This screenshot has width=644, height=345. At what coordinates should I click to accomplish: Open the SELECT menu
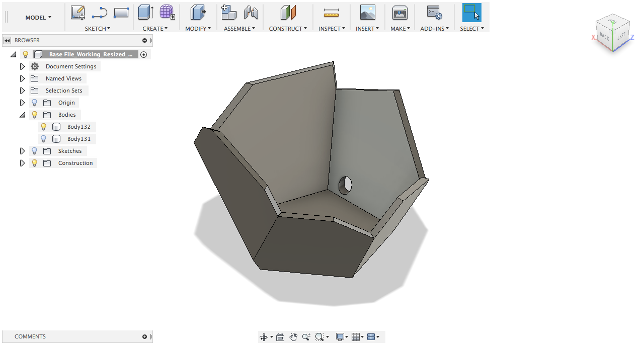pos(472,29)
